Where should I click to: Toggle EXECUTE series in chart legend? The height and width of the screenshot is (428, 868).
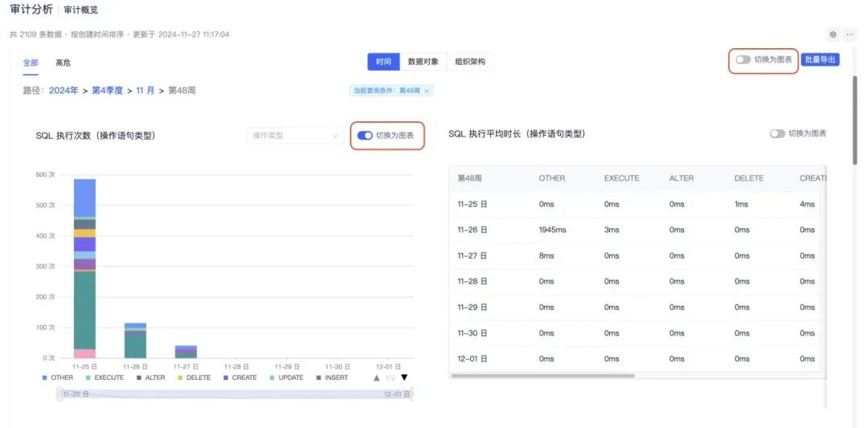[x=104, y=377]
